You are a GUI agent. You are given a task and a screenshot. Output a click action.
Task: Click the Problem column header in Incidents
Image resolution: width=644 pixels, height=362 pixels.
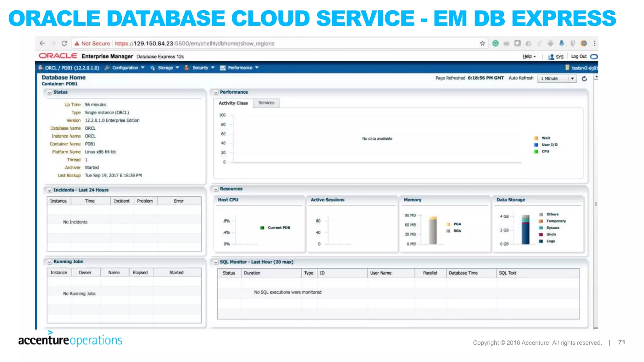[145, 201]
